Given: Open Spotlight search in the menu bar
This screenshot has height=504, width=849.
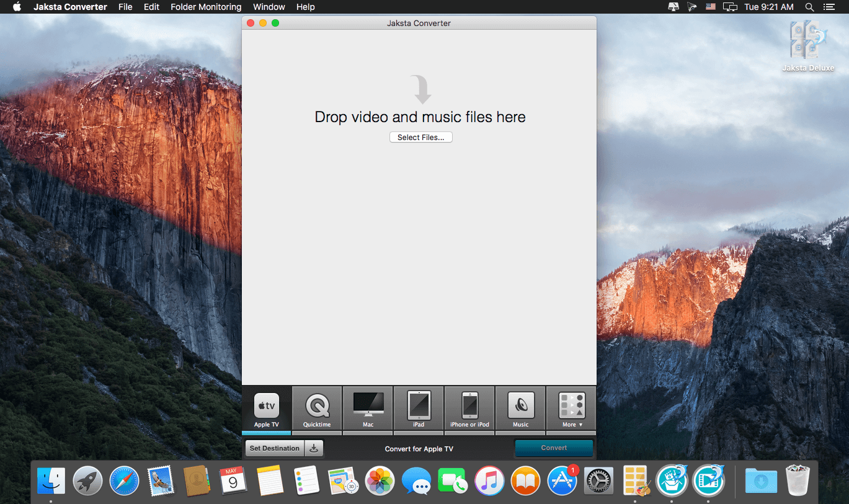Looking at the screenshot, I should click(x=809, y=7).
